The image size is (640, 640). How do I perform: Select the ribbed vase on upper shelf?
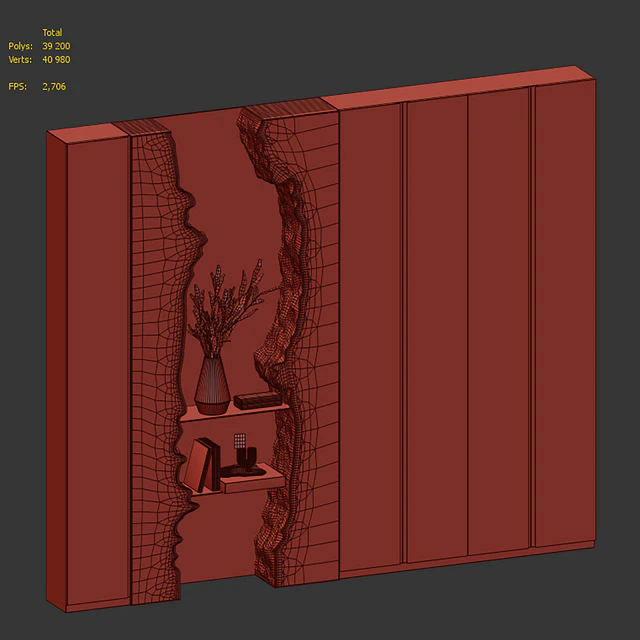pos(212,385)
